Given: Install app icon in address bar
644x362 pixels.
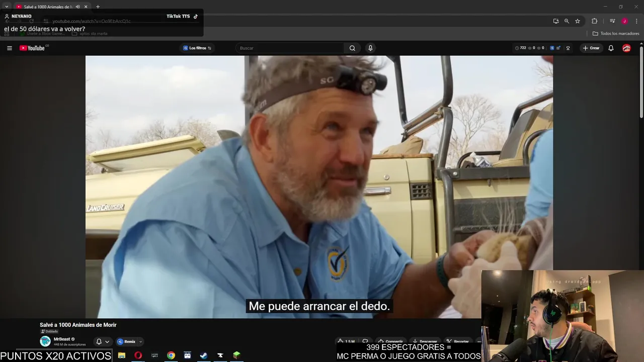Looking at the screenshot, I should (x=556, y=21).
